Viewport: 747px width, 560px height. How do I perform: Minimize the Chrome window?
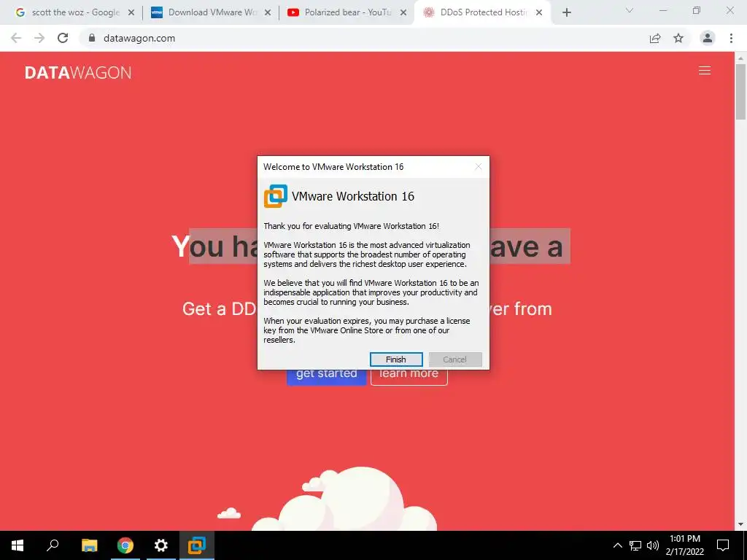point(663,10)
